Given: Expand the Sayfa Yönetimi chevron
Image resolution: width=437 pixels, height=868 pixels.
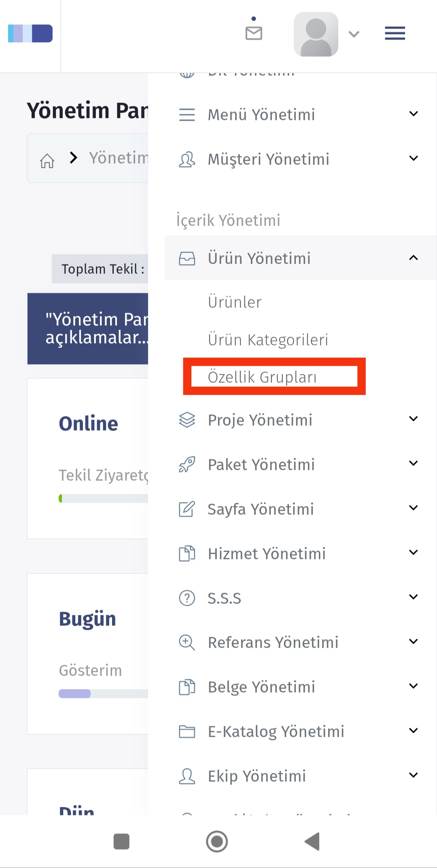Looking at the screenshot, I should tap(413, 508).
